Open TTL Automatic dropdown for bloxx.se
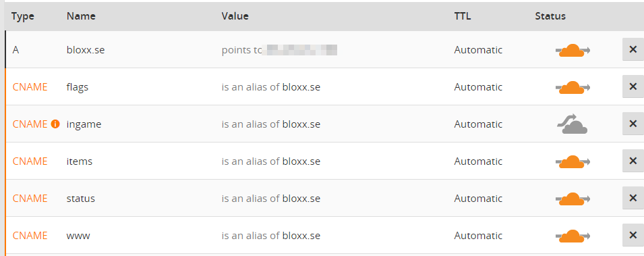The image size is (644, 256). tap(478, 50)
